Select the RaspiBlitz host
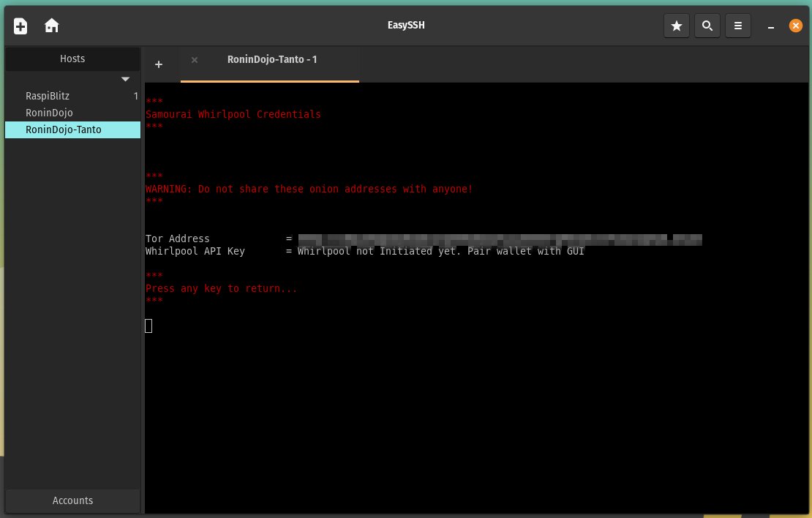This screenshot has width=812, height=518. coord(72,96)
